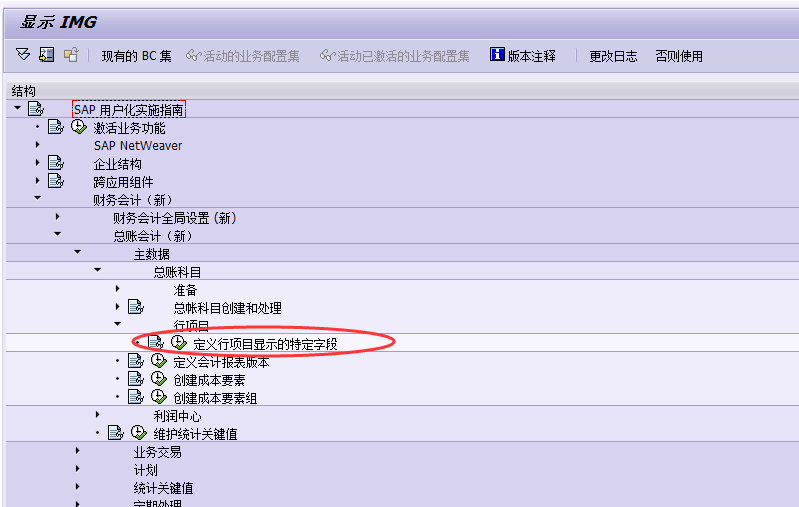
Task: Open 版本注释 release notes
Action: point(531,56)
